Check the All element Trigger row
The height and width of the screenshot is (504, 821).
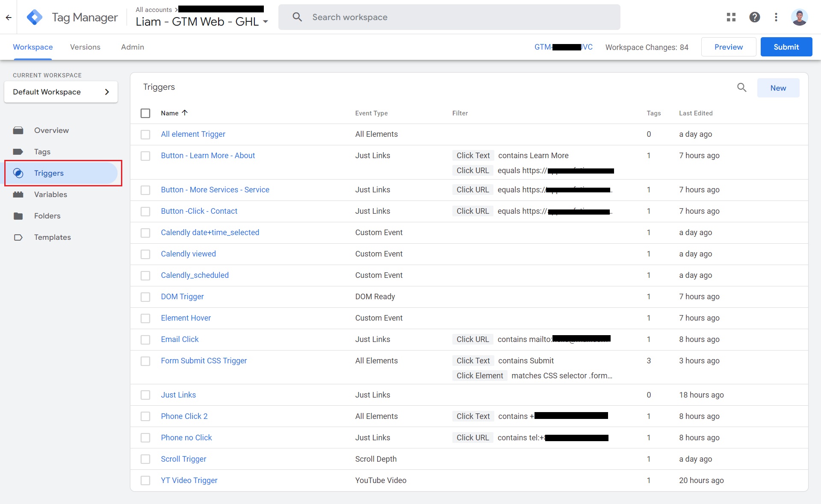click(x=145, y=135)
